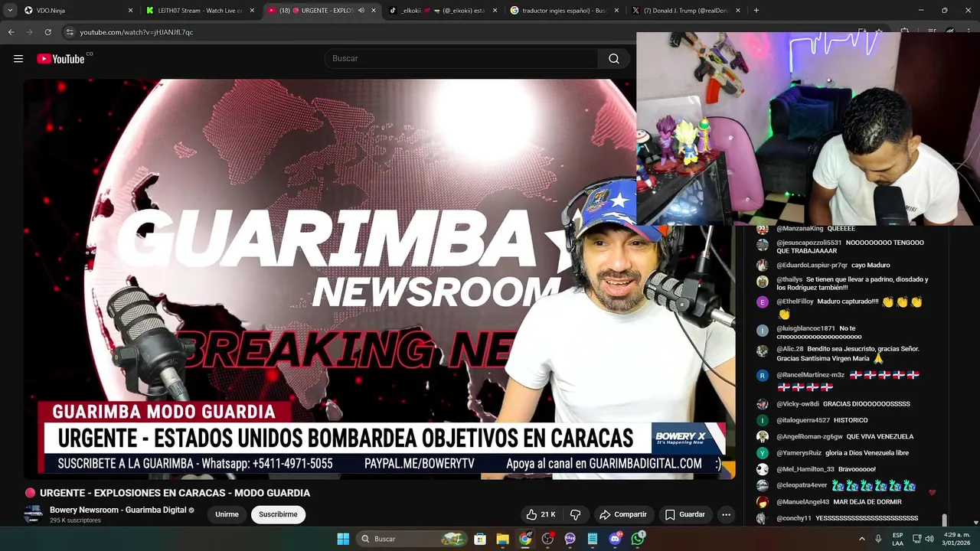Image resolution: width=980 pixels, height=551 pixels.
Task: Click chat message 'MAR DEJA DE DORMIR'
Action: [867, 502]
